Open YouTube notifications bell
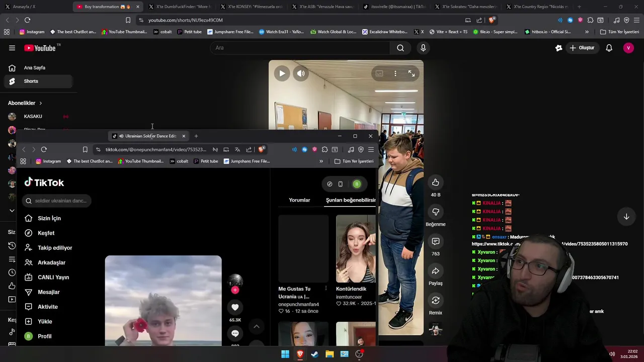Viewport: 644px width, 362px height. (x=609, y=48)
